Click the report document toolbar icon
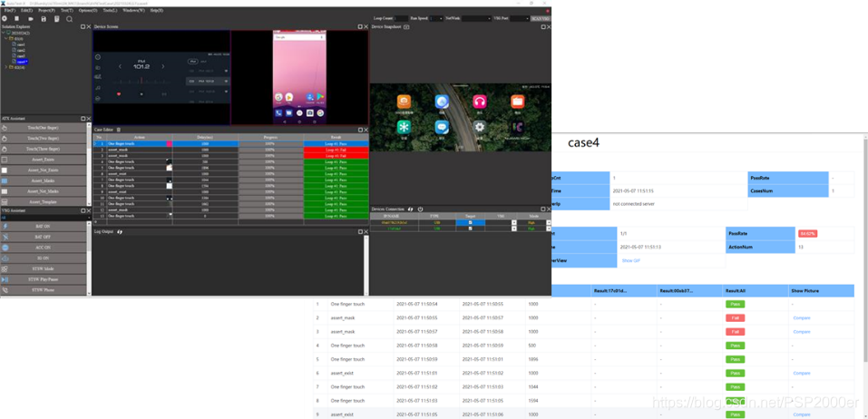Viewport: 868px width, 419px height. (x=56, y=19)
